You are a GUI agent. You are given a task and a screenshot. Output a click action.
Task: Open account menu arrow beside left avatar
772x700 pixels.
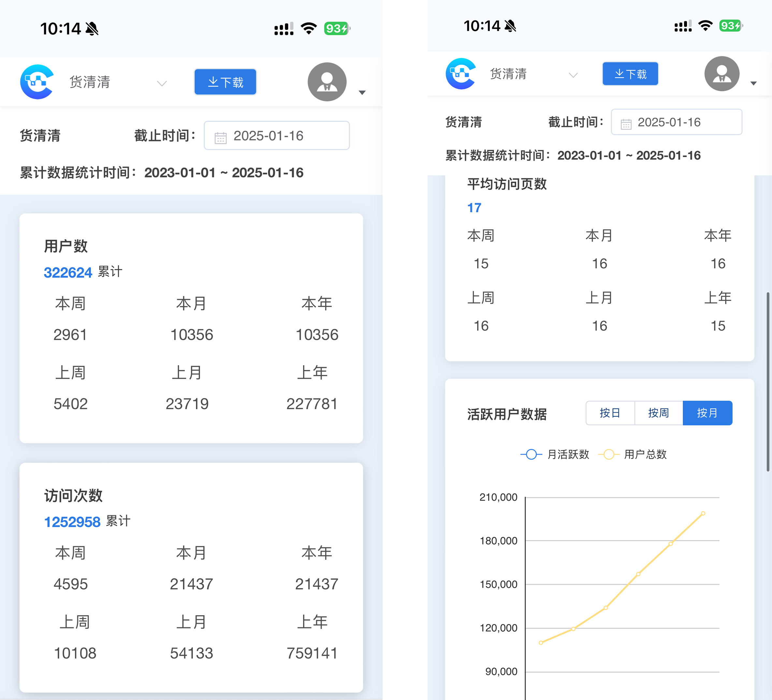coord(362,92)
